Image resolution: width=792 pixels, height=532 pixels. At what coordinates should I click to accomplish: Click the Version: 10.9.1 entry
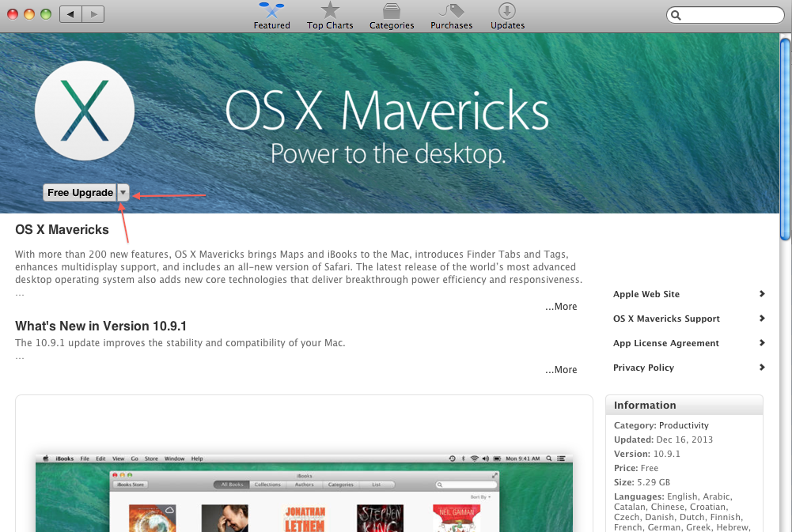(647, 454)
